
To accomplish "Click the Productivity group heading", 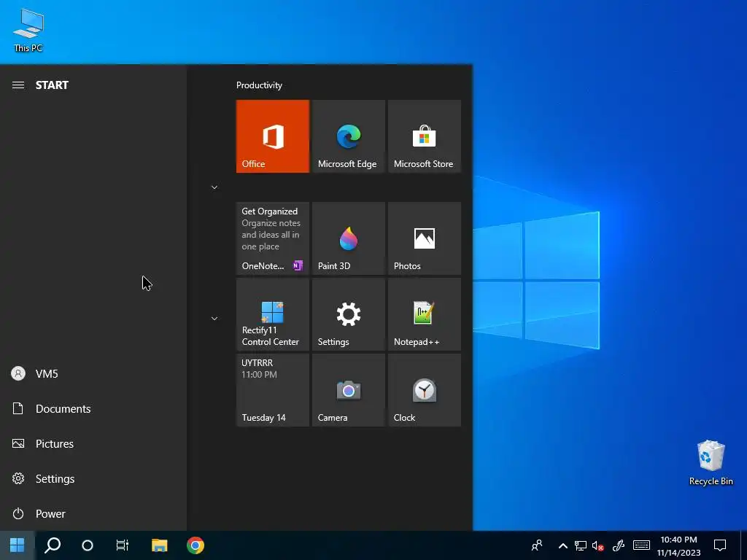I will point(259,85).
